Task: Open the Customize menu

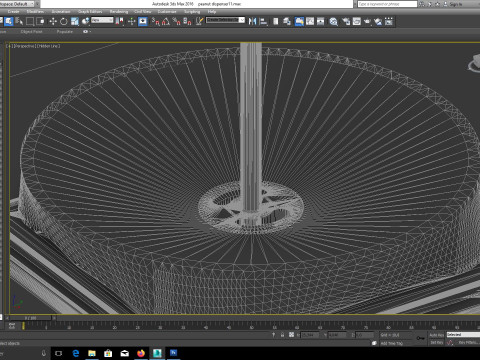Action: pyautogui.click(x=167, y=12)
